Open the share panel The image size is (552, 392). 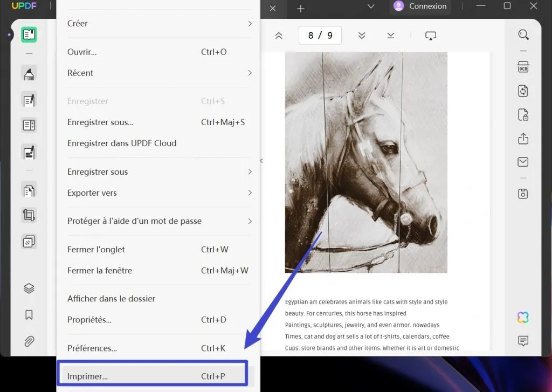[x=522, y=139]
